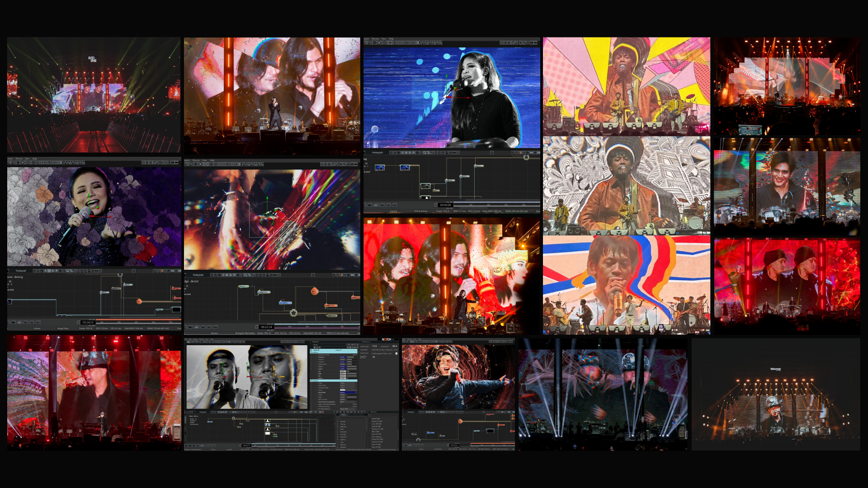This screenshot has height=488, width=868.
Task: Switch to Performance tab in bottom Notch window
Action: [x=366, y=342]
